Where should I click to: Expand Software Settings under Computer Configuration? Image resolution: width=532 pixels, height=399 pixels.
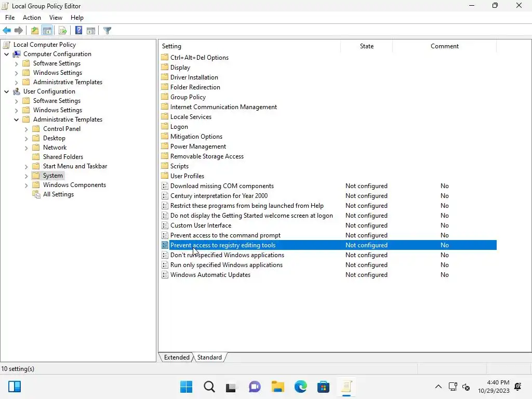[16, 63]
